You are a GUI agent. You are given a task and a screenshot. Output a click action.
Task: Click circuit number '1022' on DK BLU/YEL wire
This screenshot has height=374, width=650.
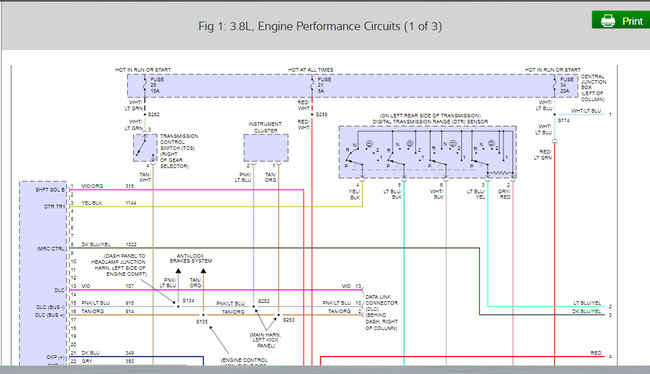point(131,245)
